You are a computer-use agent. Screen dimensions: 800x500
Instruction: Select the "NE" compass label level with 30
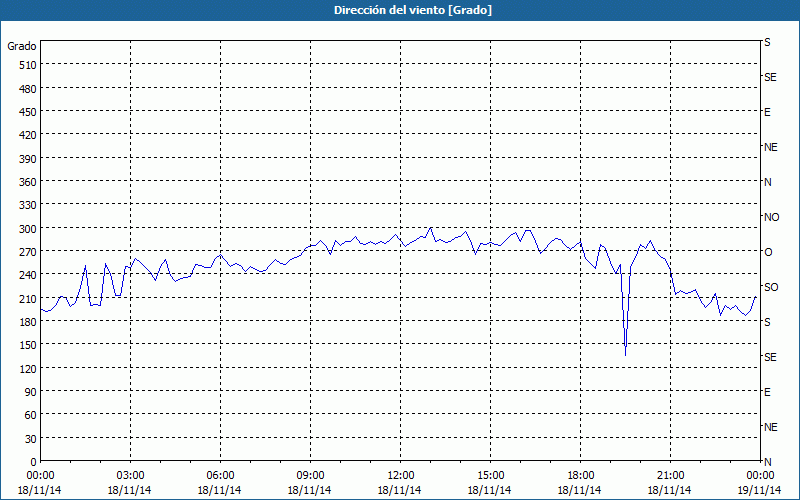tap(770, 427)
